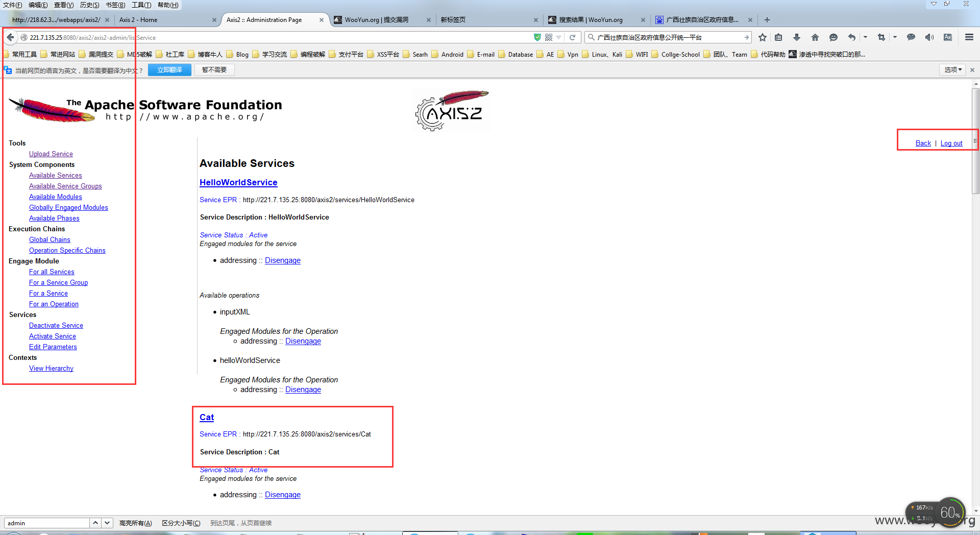Viewport: 980px width, 535px height.
Task: Go back using the browser back arrow
Action: coord(11,37)
